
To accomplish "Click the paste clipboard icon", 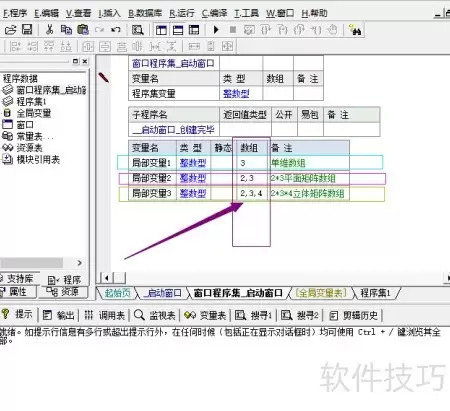I will tap(83, 30).
